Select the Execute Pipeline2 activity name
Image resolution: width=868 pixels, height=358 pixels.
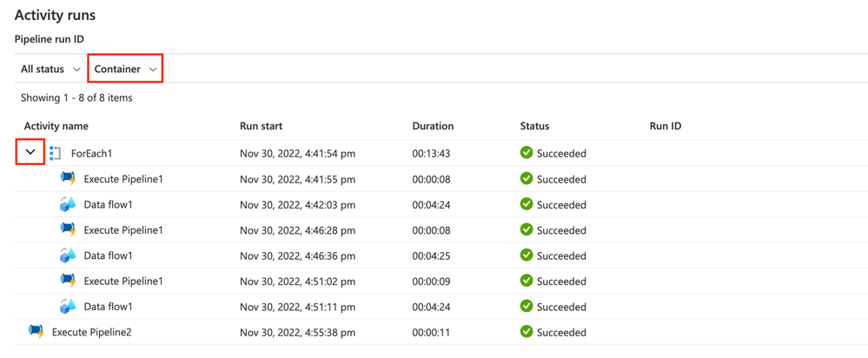click(91, 332)
